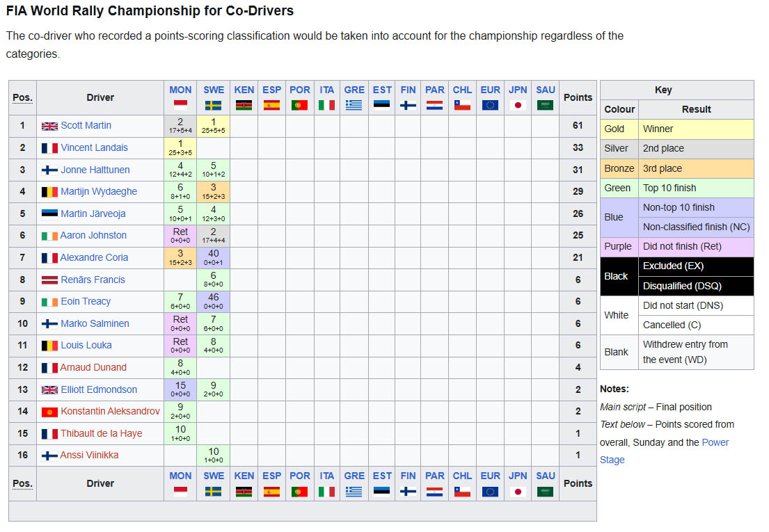This screenshot has width=769, height=532.
Task: Click the UK flag beside Scott Martin
Action: coord(49,126)
